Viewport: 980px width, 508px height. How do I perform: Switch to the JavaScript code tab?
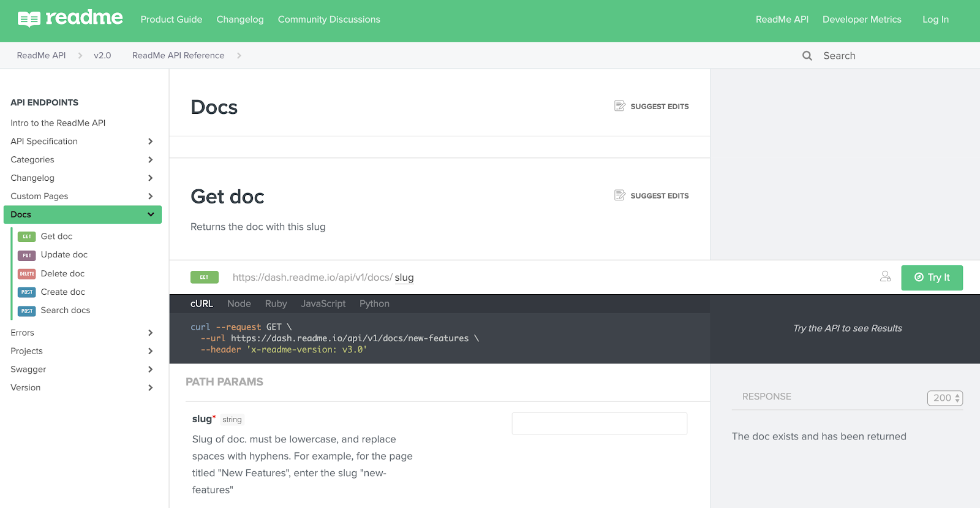click(323, 304)
